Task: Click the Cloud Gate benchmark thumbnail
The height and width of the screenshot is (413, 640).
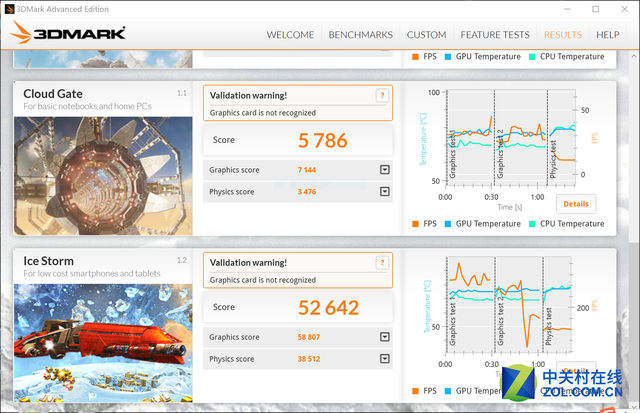Action: (103, 176)
